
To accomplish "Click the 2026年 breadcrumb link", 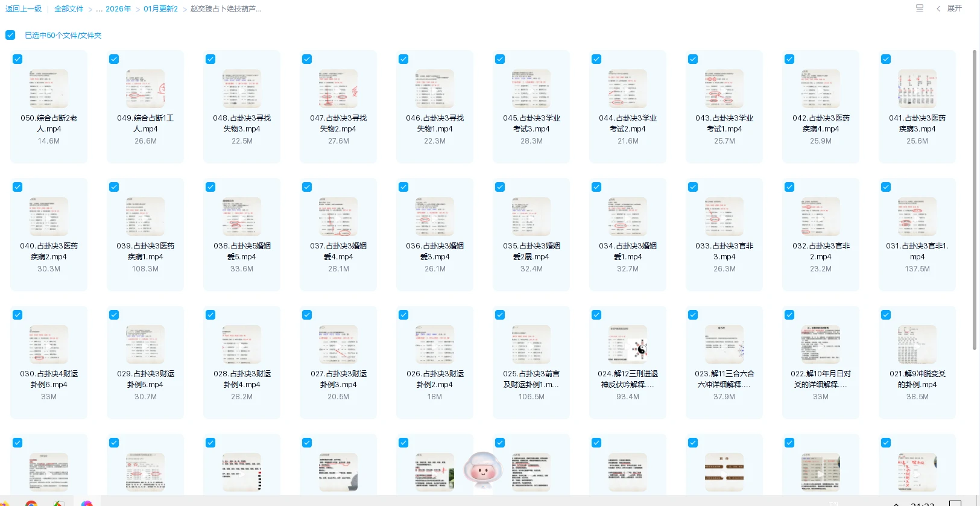I will 118,9.
